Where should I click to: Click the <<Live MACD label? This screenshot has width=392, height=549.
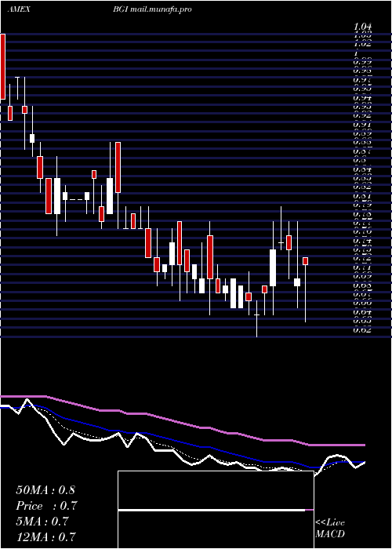pos(330,529)
